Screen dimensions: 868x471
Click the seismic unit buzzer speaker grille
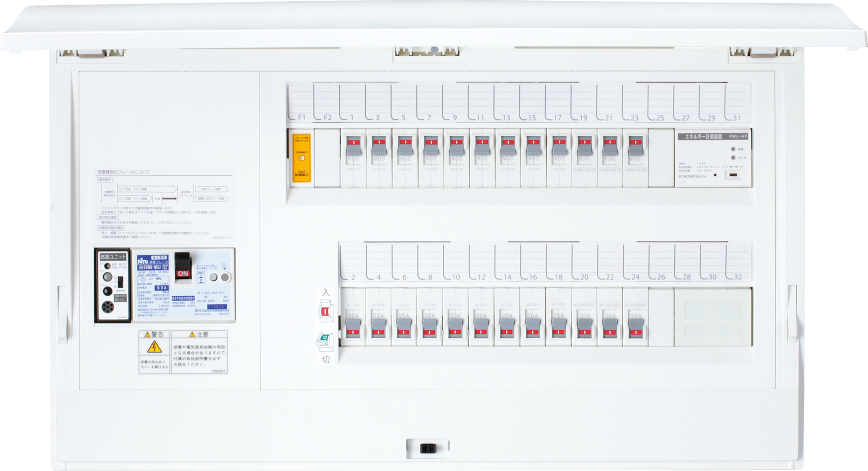[x=108, y=307]
